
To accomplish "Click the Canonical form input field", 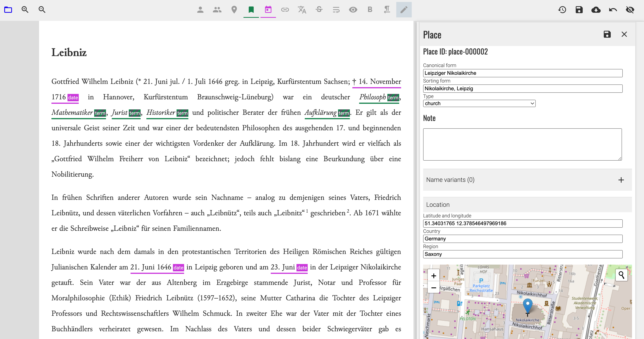I will click(523, 73).
